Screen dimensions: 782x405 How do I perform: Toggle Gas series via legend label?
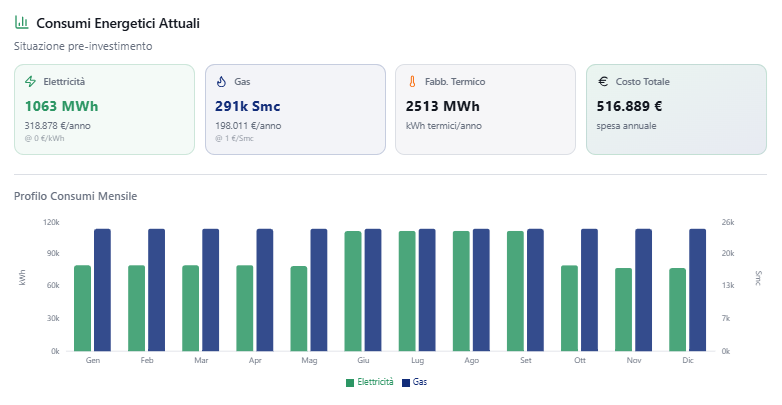click(x=420, y=382)
